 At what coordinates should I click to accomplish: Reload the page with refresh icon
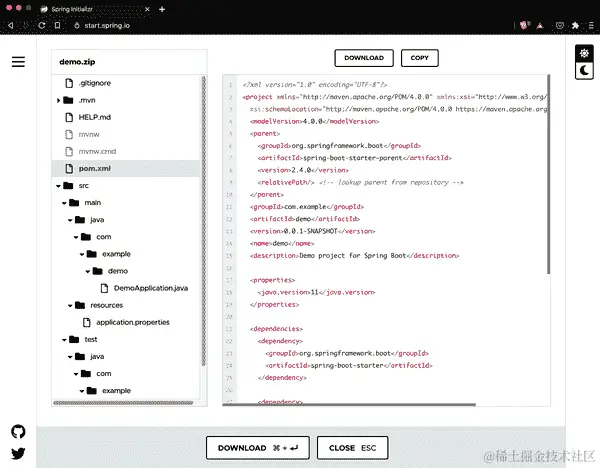click(x=42, y=25)
